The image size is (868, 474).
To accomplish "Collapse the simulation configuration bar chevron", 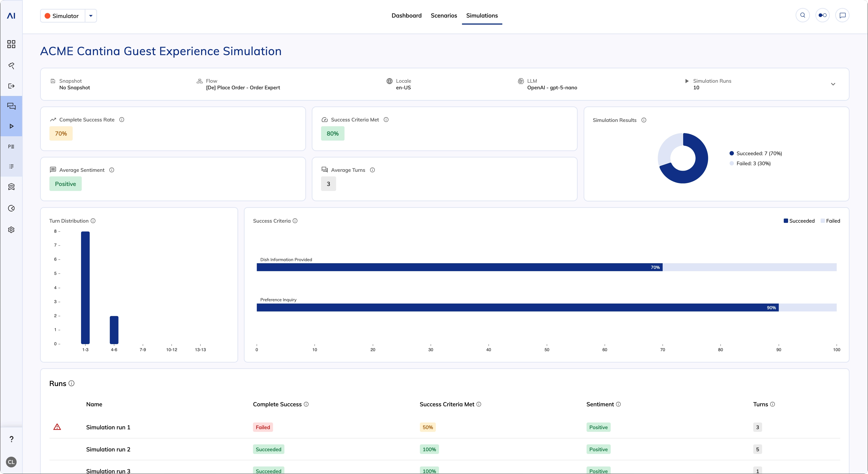I will pos(833,84).
